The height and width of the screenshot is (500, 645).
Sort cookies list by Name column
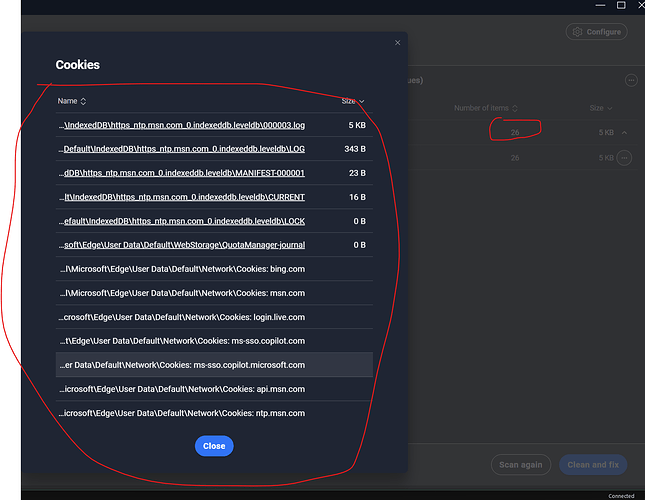click(72, 101)
